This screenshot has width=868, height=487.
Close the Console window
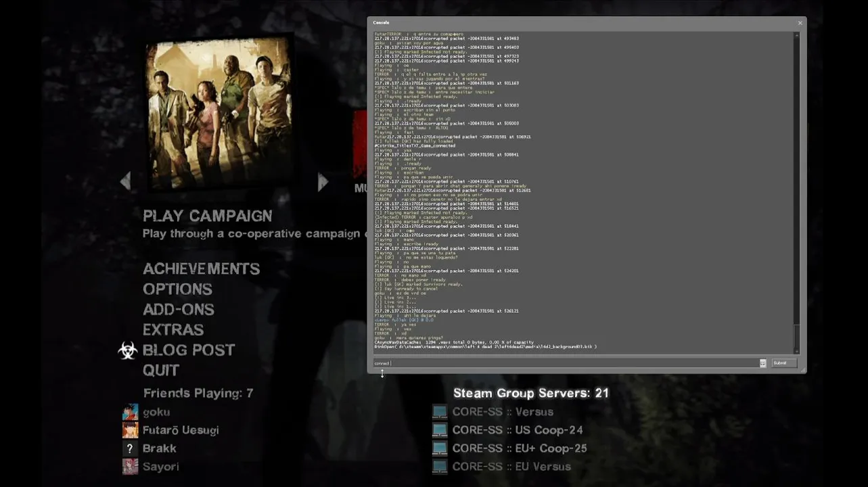800,23
